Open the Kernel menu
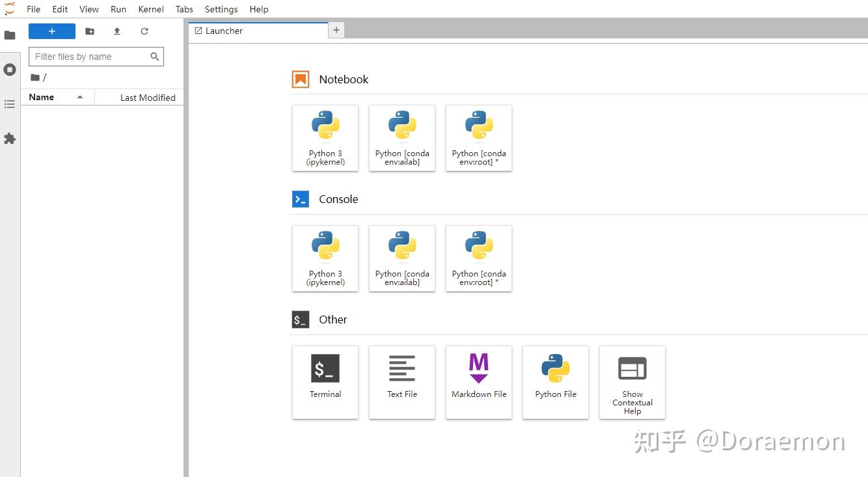Viewport: 868px width, 477px height. coord(151,9)
